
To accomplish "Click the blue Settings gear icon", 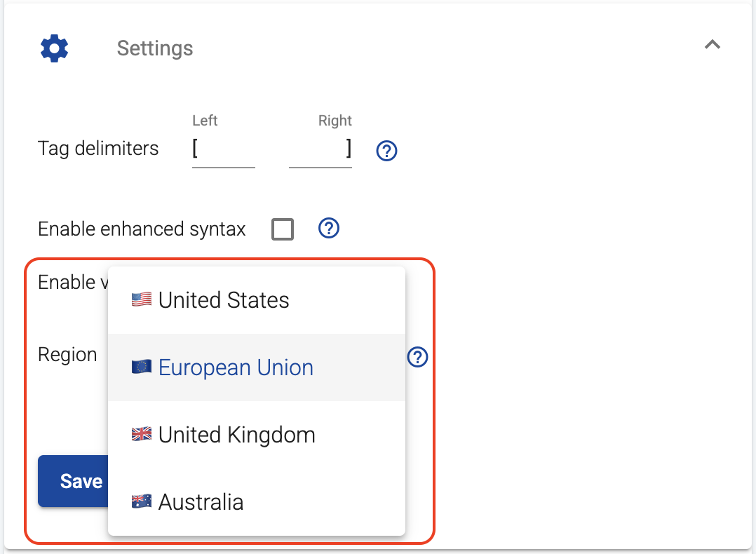I will point(54,48).
